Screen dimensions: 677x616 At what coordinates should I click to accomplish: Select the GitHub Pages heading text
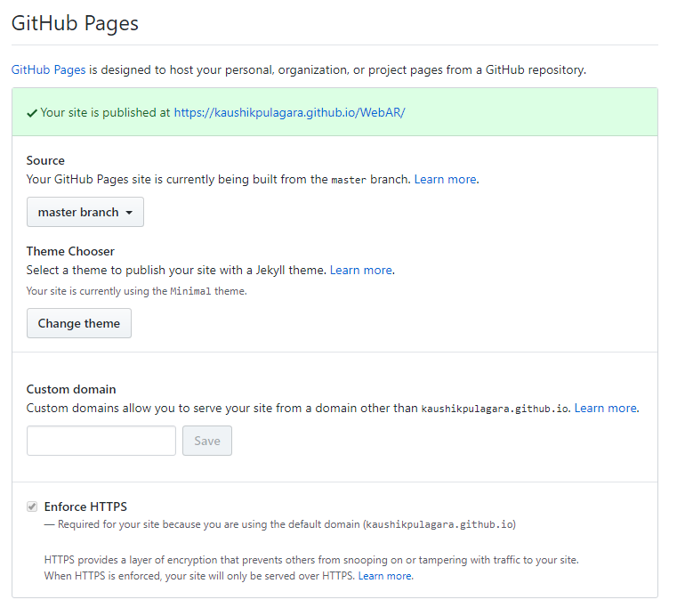[x=75, y=23]
